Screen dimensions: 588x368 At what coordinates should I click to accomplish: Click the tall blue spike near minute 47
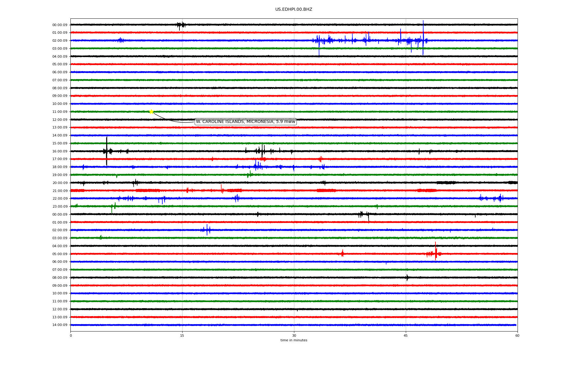coord(423,37)
